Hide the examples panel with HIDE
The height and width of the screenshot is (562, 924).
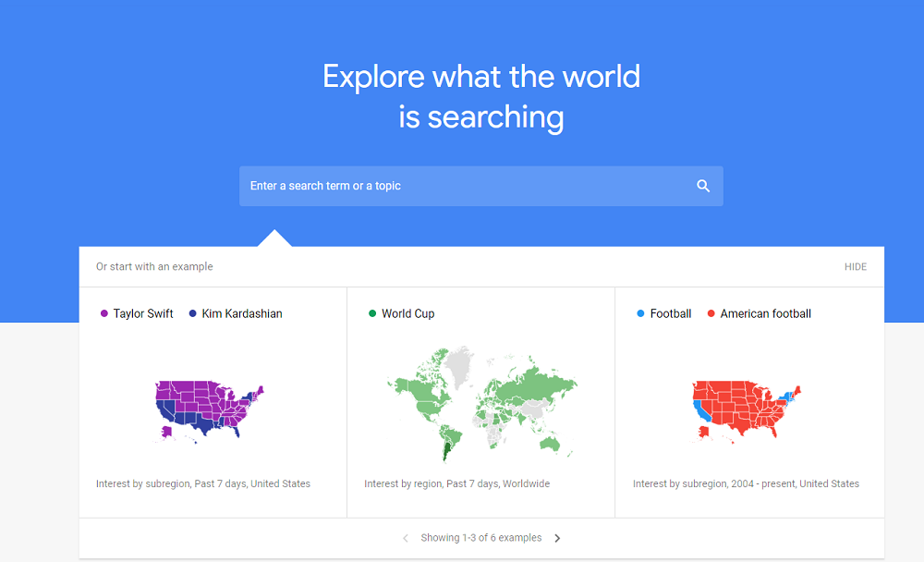[855, 266]
